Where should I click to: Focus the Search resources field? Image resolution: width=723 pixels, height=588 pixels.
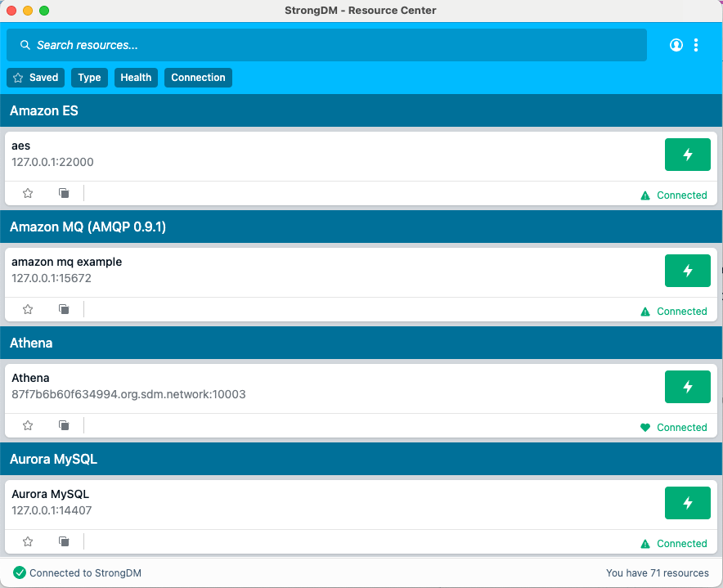pos(326,45)
